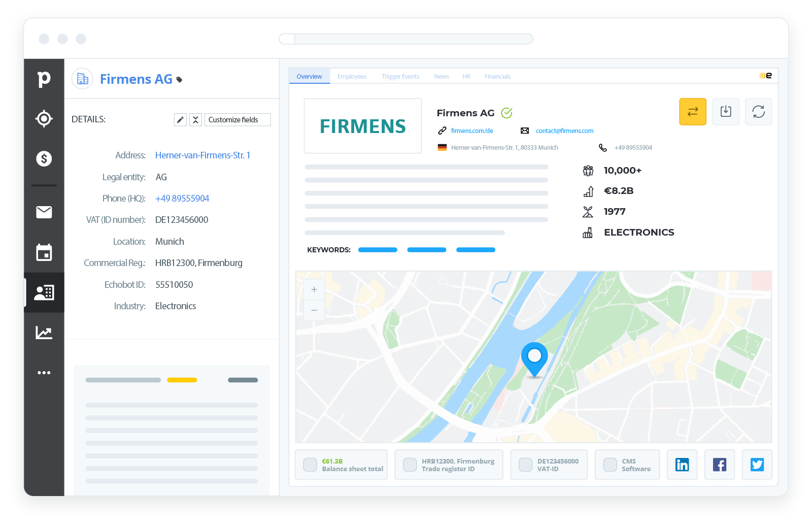Viewport: 812px width, 526px height.
Task: Refresh the company profile data
Action: coord(758,112)
